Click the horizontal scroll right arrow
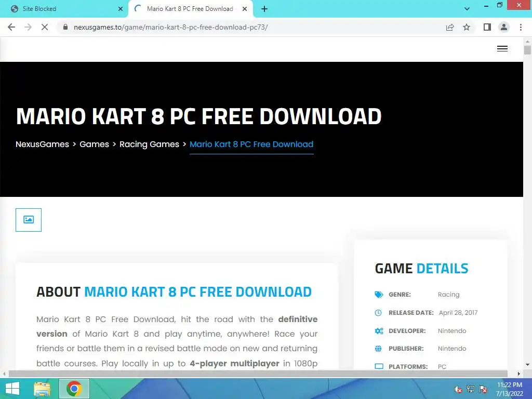 (519, 374)
